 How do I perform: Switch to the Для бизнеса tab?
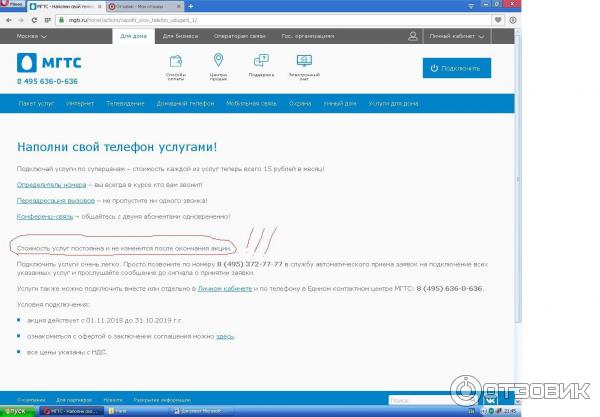point(179,36)
